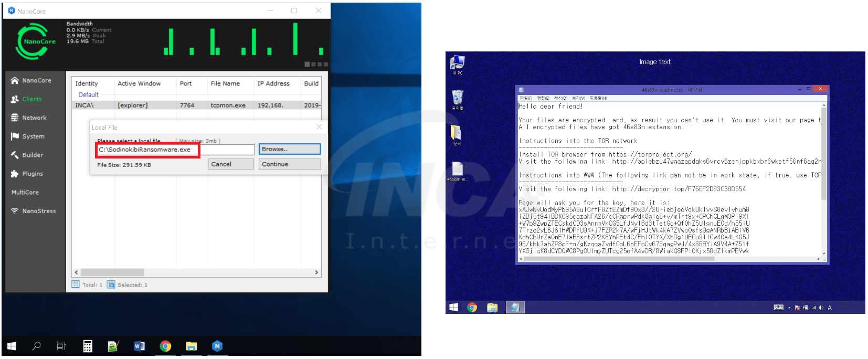Screen dimensions: 868x359
Task: Open the 내 PC desktop icon
Action: click(458, 65)
